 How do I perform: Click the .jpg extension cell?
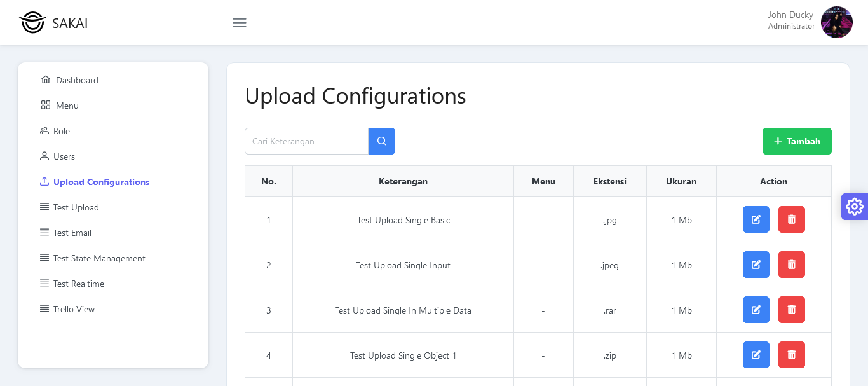point(610,220)
